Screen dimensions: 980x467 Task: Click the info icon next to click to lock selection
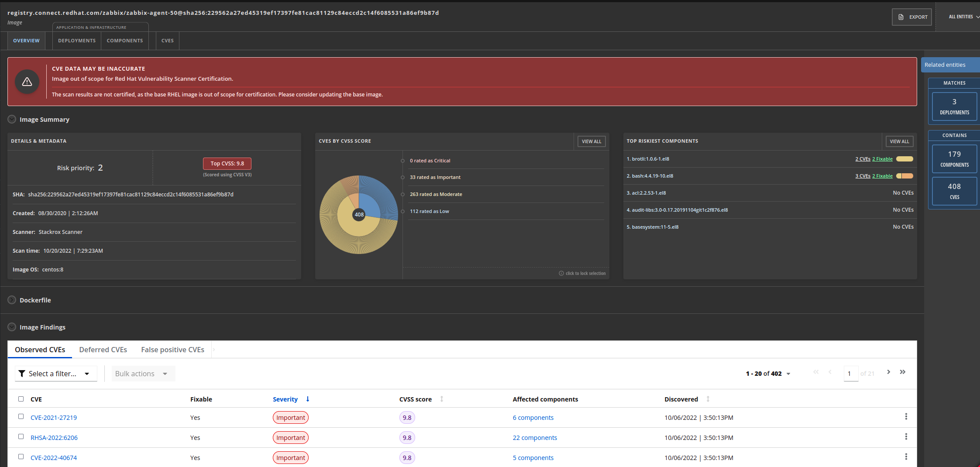point(561,273)
